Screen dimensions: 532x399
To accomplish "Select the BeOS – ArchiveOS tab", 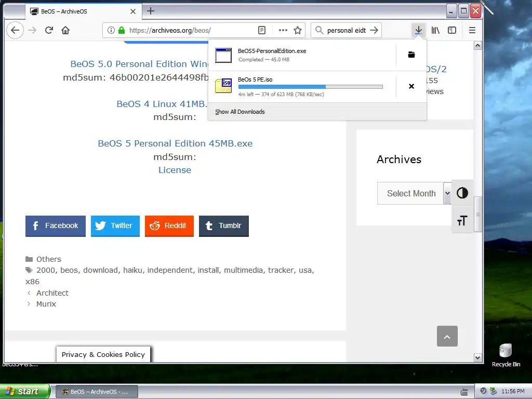I will point(83,11).
